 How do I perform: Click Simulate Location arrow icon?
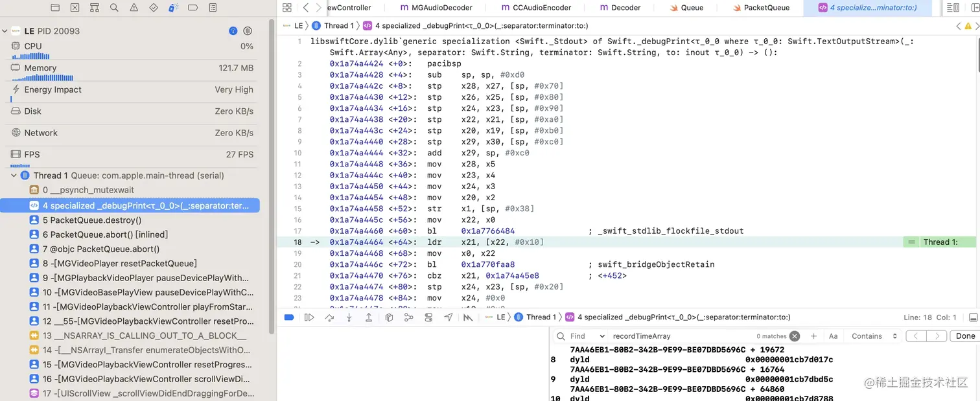click(449, 317)
